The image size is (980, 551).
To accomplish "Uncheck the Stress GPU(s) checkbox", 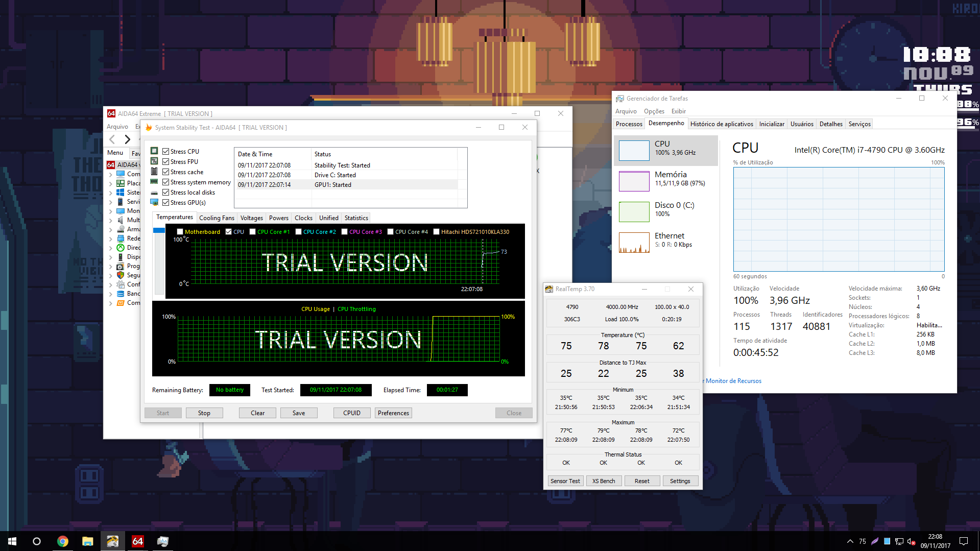I will (165, 203).
